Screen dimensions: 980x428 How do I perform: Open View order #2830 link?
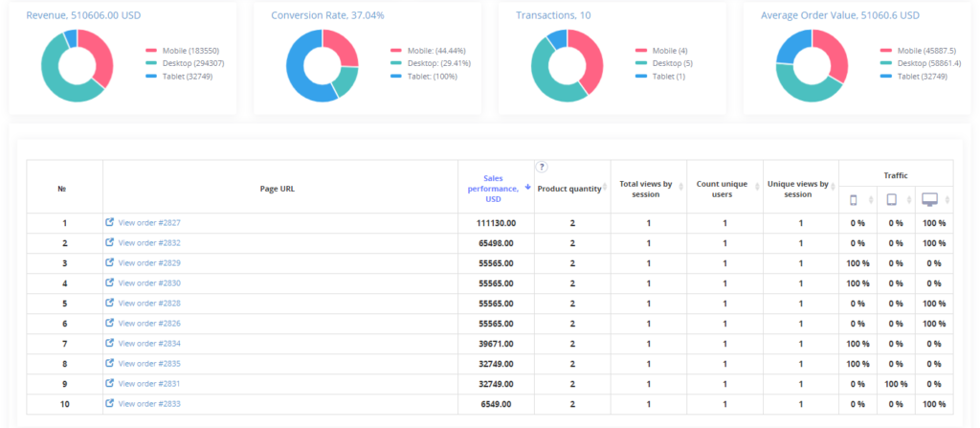click(149, 282)
